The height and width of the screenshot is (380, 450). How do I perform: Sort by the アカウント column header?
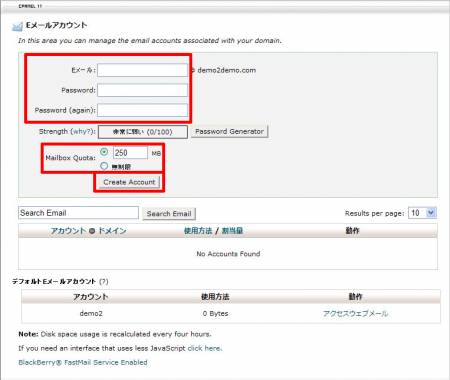click(68, 231)
